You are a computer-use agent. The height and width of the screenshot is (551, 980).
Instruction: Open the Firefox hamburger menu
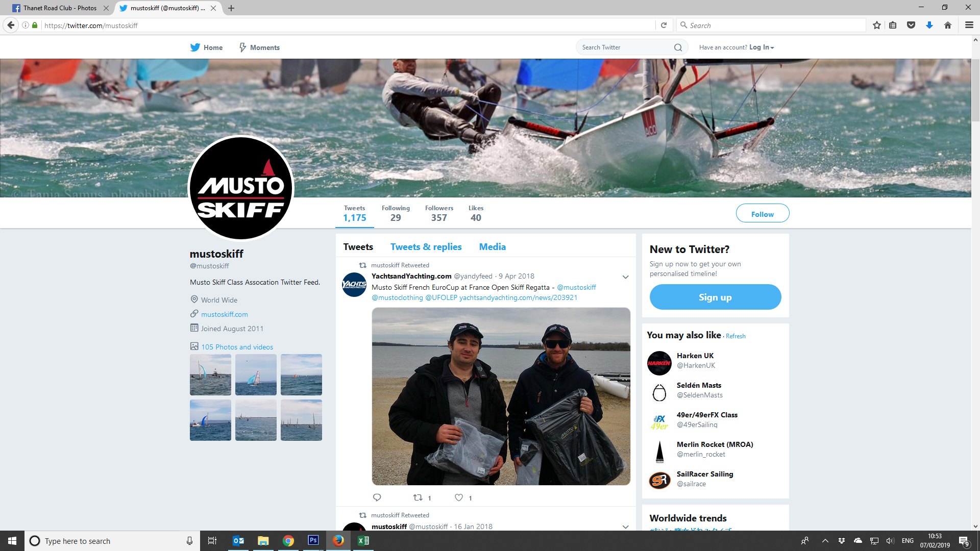[x=969, y=25]
